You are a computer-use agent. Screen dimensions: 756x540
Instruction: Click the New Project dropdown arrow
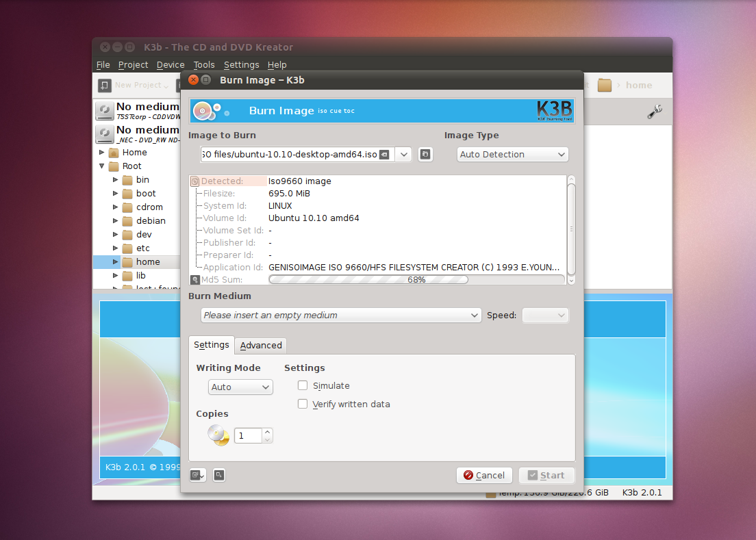pyautogui.click(x=166, y=86)
